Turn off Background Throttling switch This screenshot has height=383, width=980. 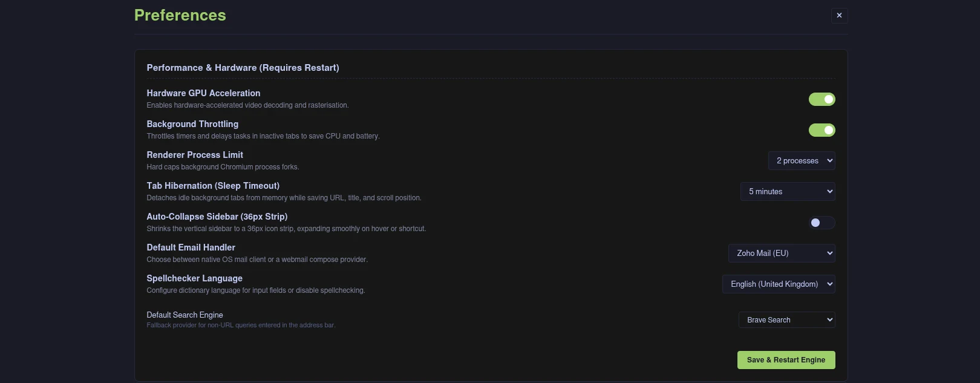[822, 130]
